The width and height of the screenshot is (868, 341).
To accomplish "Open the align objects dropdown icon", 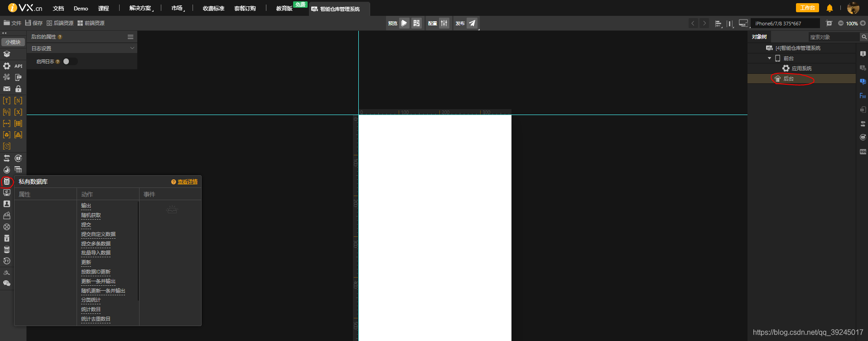I will click(x=719, y=24).
